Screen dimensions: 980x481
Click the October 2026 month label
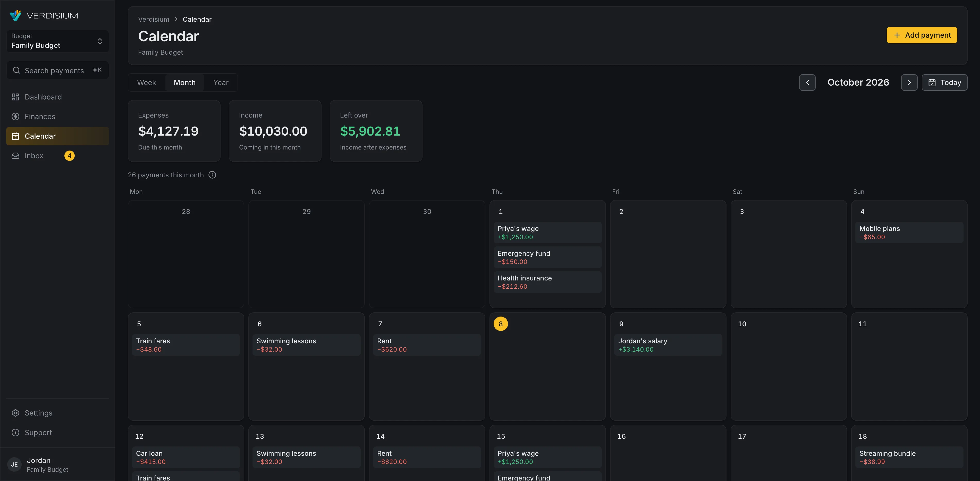(858, 82)
